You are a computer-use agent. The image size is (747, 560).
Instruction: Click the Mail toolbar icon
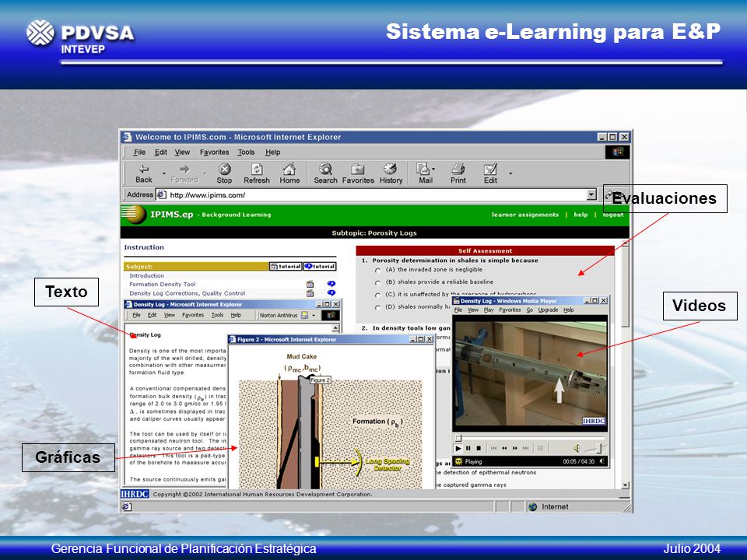425,173
